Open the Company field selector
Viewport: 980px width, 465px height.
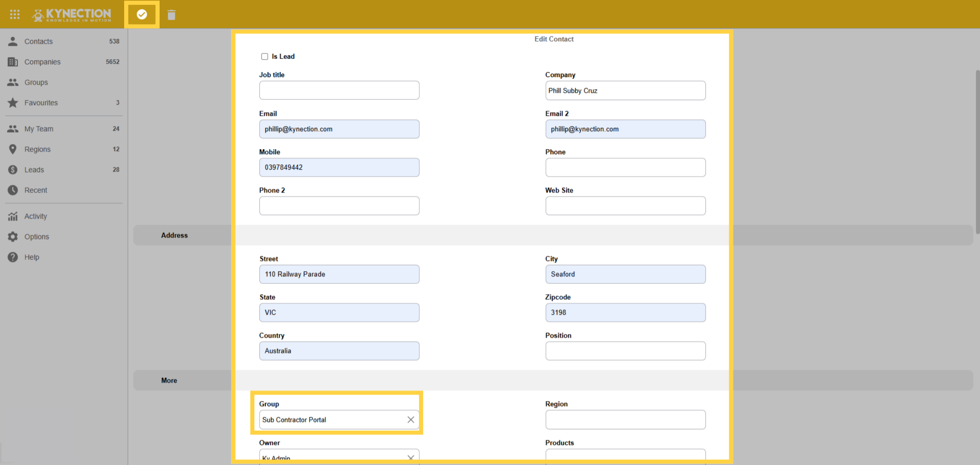(625, 90)
